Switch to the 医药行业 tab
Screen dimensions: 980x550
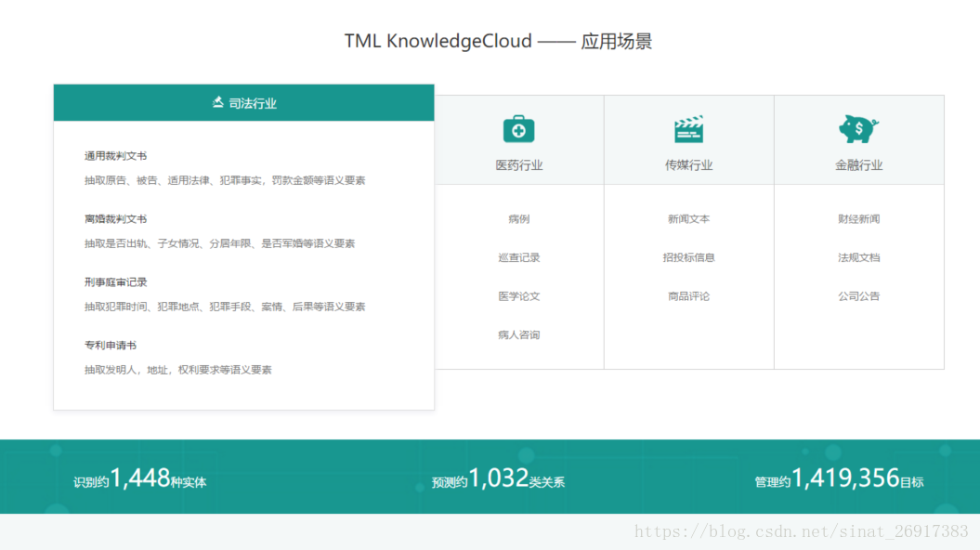click(518, 140)
